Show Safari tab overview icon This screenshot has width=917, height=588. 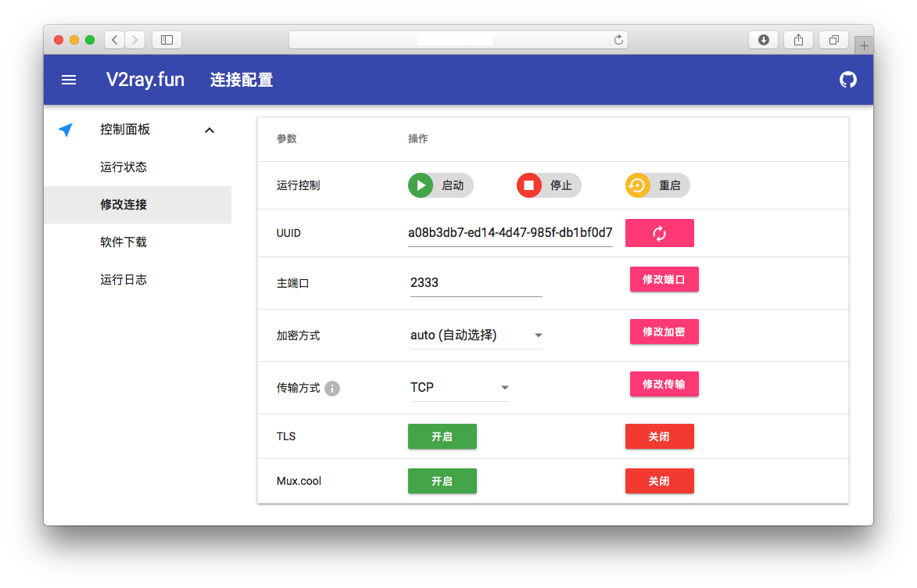coord(833,40)
